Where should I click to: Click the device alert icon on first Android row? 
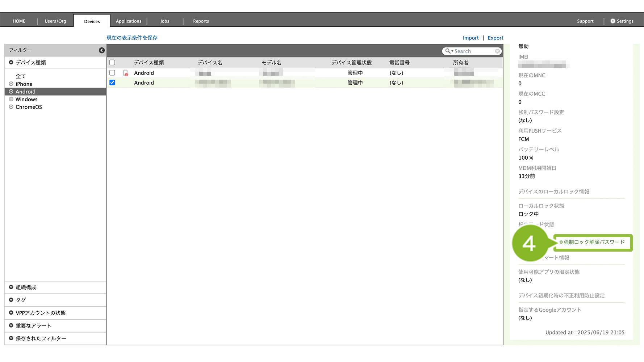coord(126,73)
